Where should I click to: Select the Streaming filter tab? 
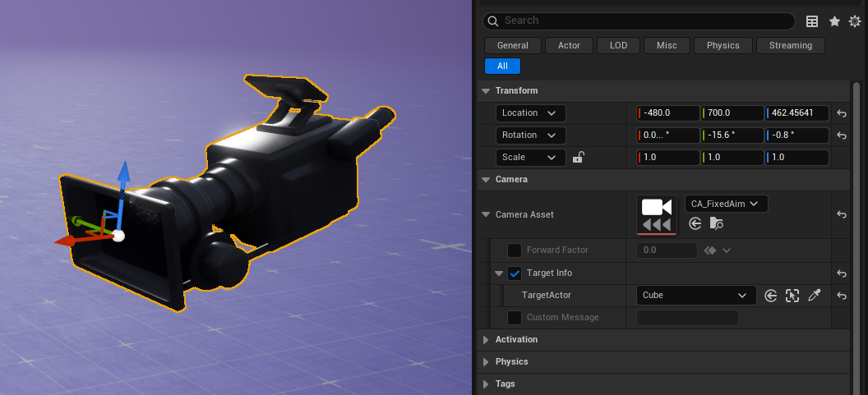[x=791, y=45]
